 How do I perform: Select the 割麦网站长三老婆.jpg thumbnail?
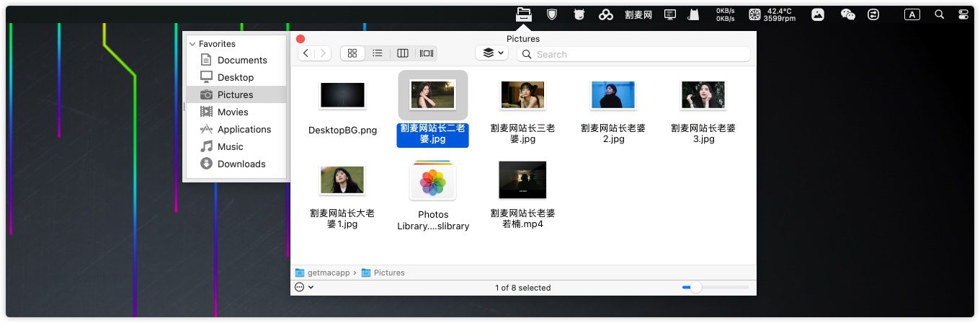click(522, 94)
